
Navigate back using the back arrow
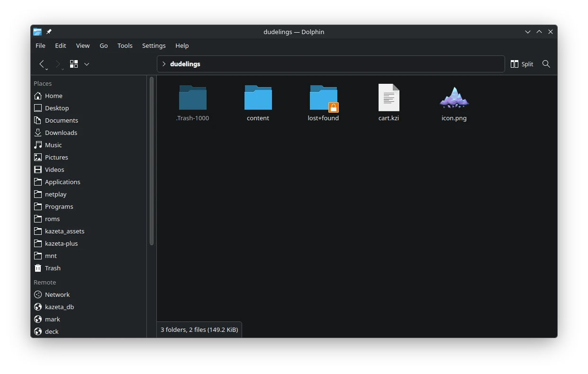tap(42, 64)
